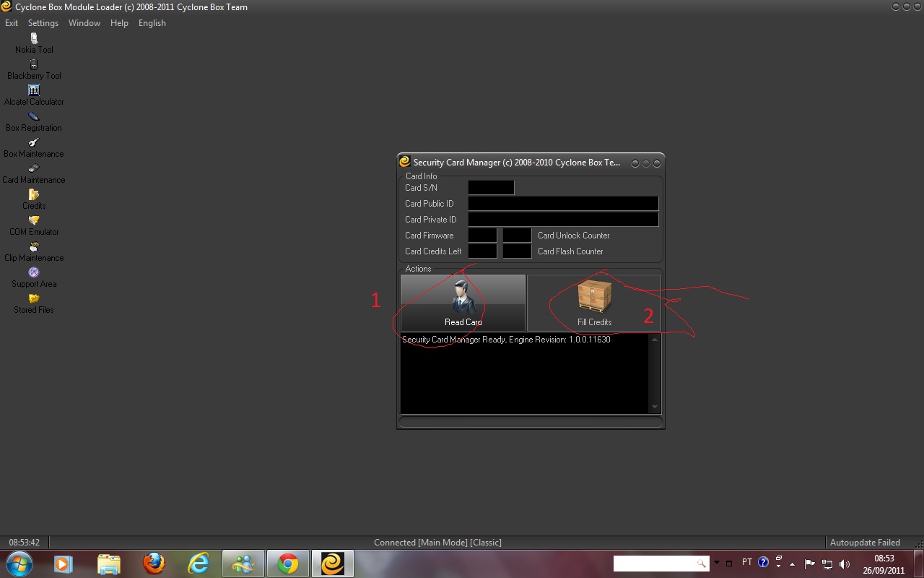This screenshot has width=924, height=578.
Task: Launch Internet Explorer from the taskbar
Action: pyautogui.click(x=199, y=564)
